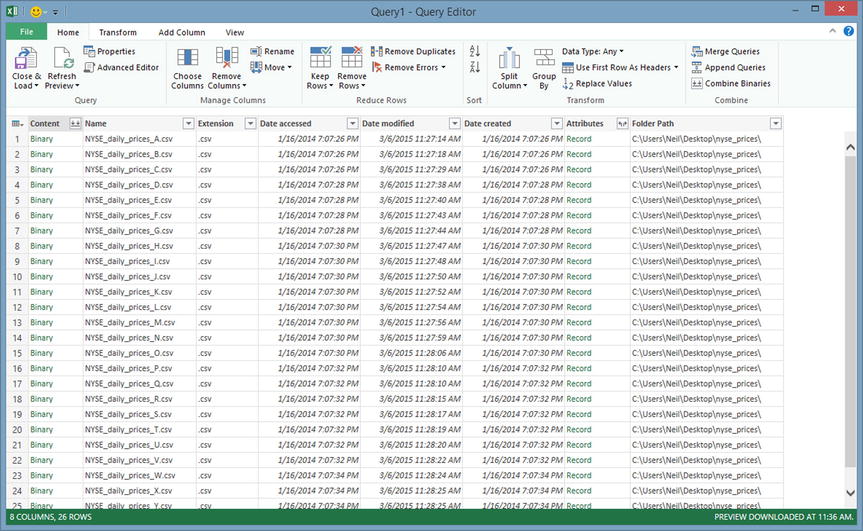Open Binary content of NYSE_daily_prices_A.csv
Image resolution: width=863 pixels, height=531 pixels.
[41, 139]
